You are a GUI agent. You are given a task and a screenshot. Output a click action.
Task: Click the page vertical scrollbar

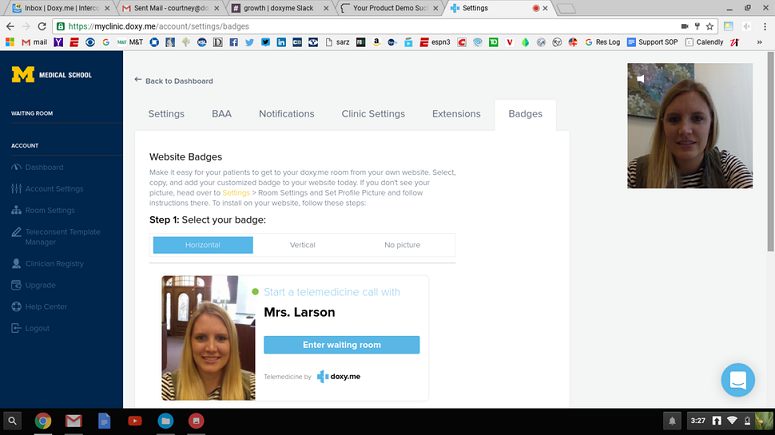771,153
